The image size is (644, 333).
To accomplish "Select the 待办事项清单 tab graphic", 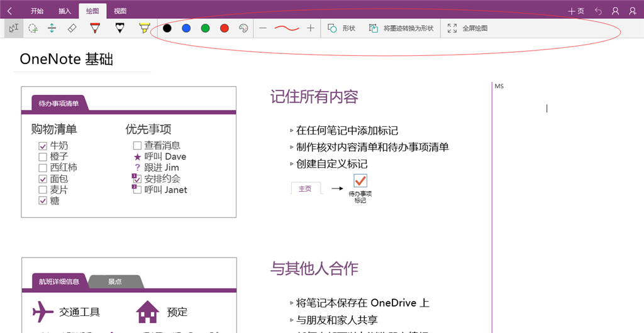I will pyautogui.click(x=58, y=103).
